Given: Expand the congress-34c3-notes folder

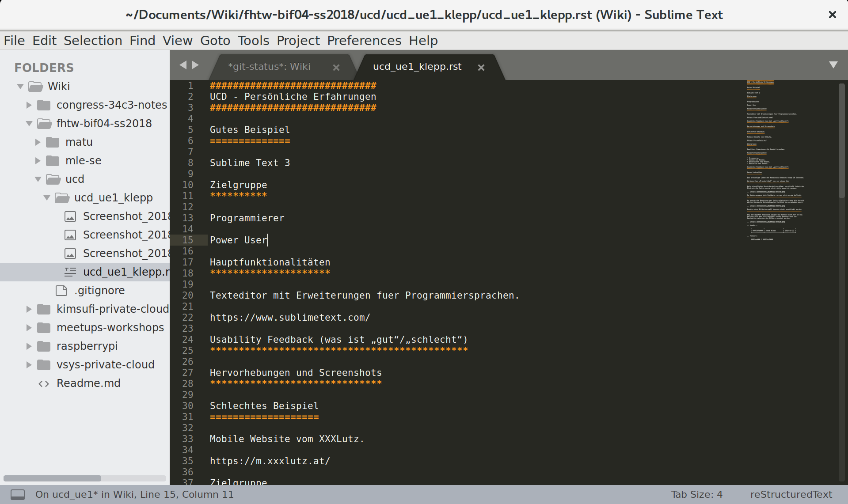Looking at the screenshot, I should click(x=29, y=105).
